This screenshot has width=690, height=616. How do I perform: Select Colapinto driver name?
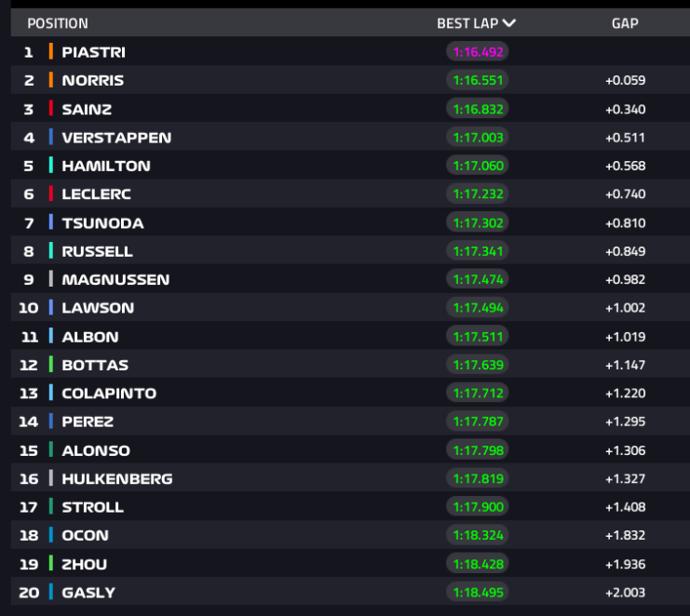tap(109, 393)
